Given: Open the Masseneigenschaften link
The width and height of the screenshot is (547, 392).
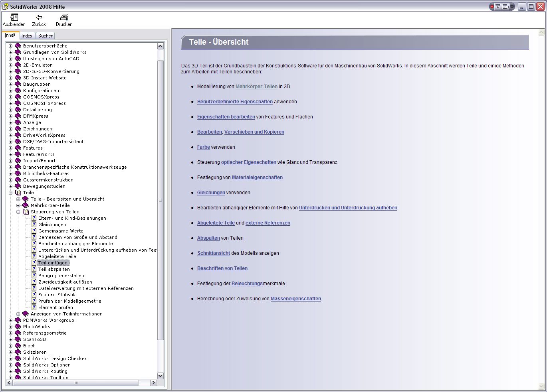Looking at the screenshot, I should pos(296,299).
